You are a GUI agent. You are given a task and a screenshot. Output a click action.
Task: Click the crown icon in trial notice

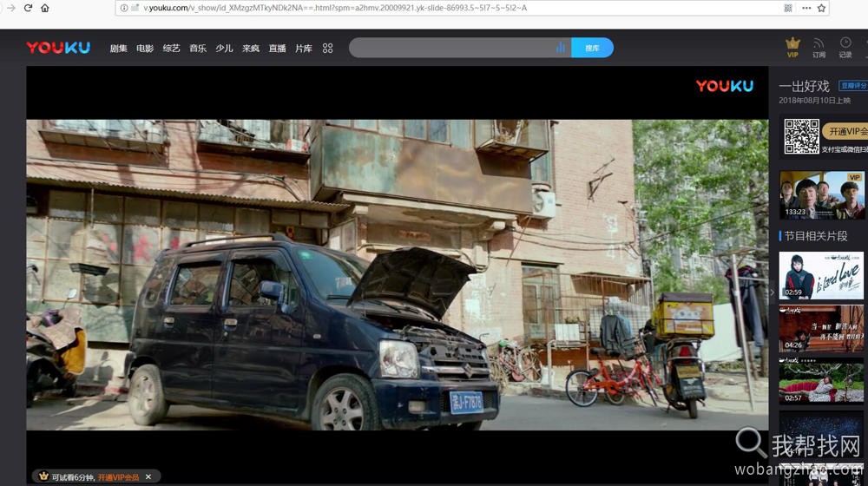coord(43,476)
